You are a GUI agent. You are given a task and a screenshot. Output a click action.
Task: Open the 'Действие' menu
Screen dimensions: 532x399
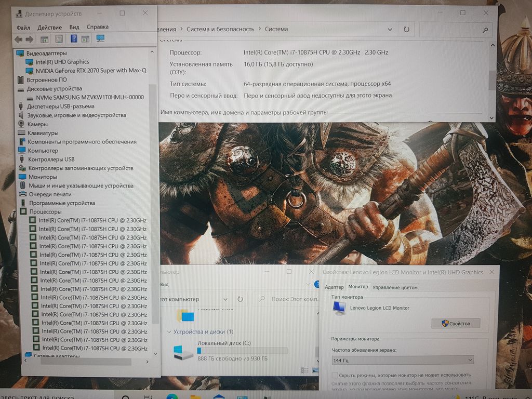pos(49,27)
